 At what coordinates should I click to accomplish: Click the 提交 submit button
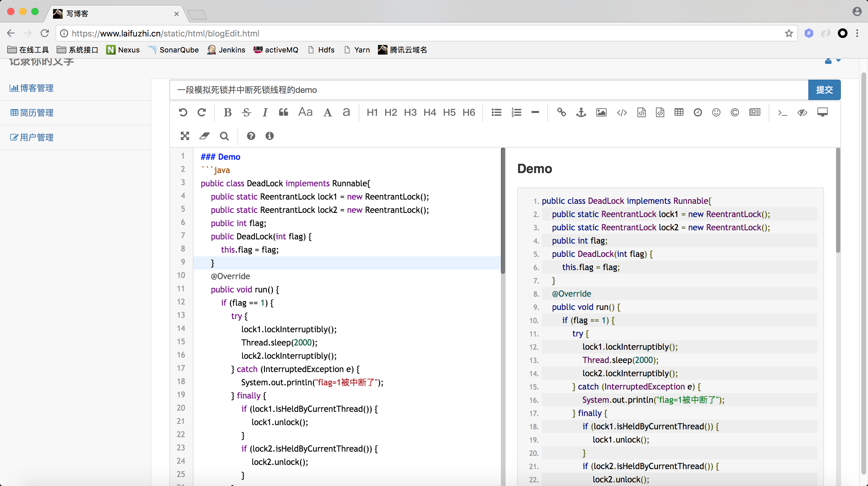824,90
